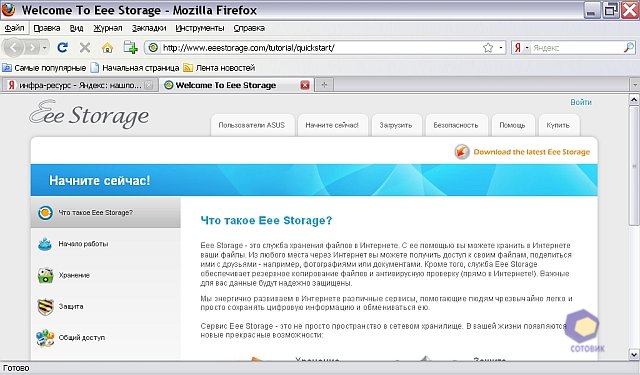Viewport: 640px width, 375px height.
Task: Click the vertical scrollbar thumb
Action: (x=633, y=166)
